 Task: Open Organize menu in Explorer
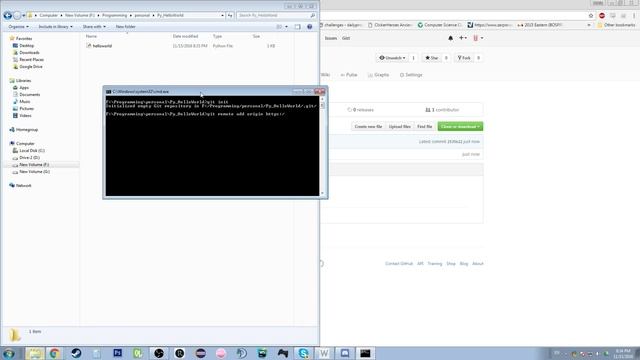[x=18, y=27]
